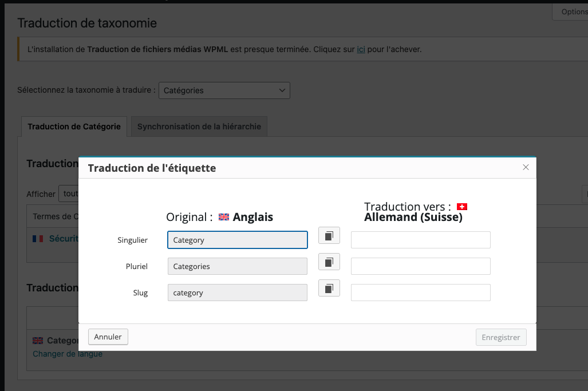Click the Swiss flag beside Traduction vers
588x391 pixels.
click(461, 207)
